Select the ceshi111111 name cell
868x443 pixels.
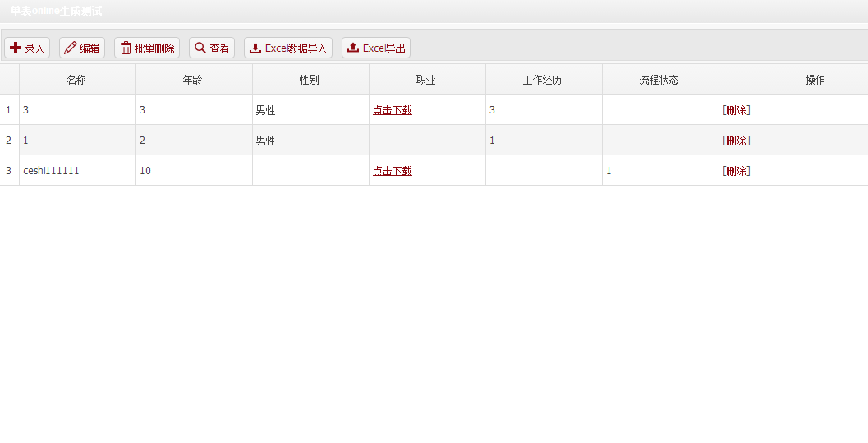click(51, 171)
